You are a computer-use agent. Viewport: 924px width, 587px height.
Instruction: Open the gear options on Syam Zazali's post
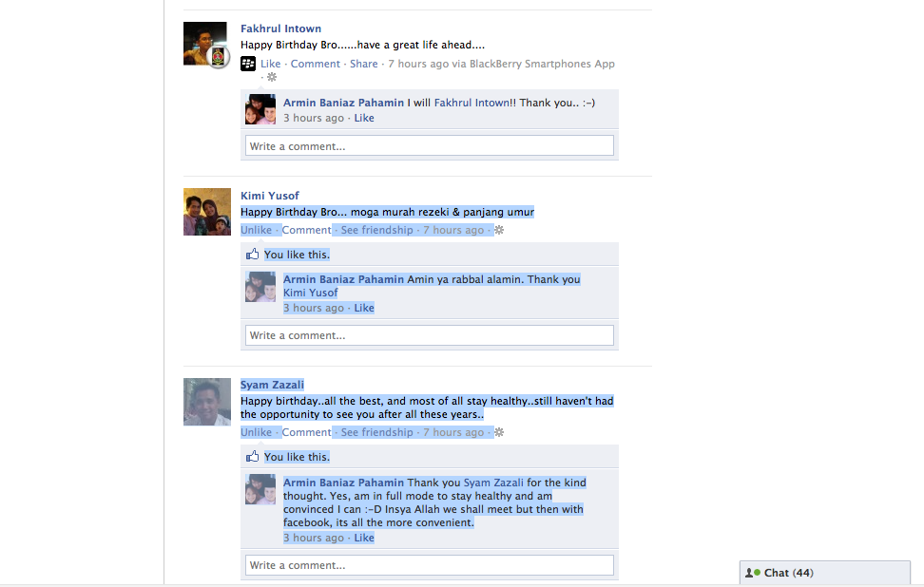tap(499, 432)
